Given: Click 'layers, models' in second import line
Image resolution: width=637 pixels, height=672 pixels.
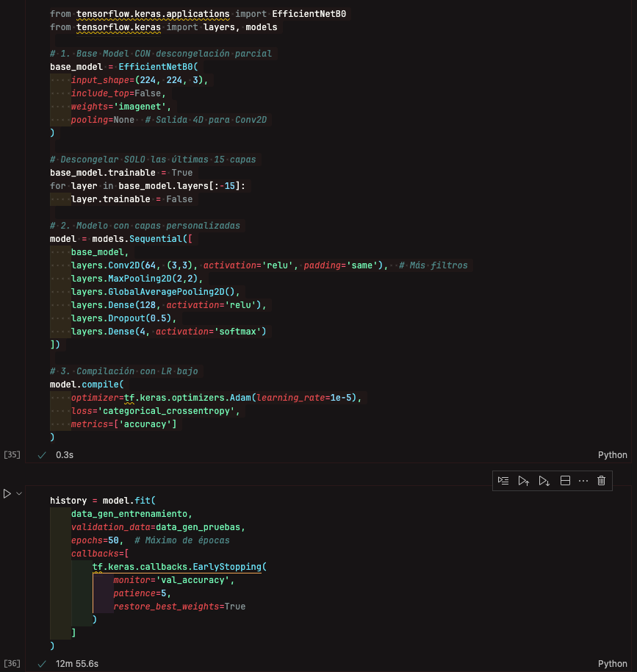Looking at the screenshot, I should (240, 27).
